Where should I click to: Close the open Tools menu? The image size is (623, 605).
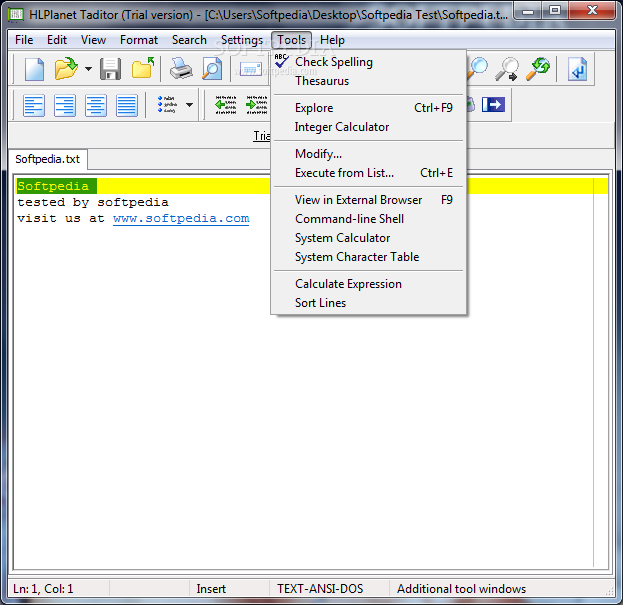[291, 40]
